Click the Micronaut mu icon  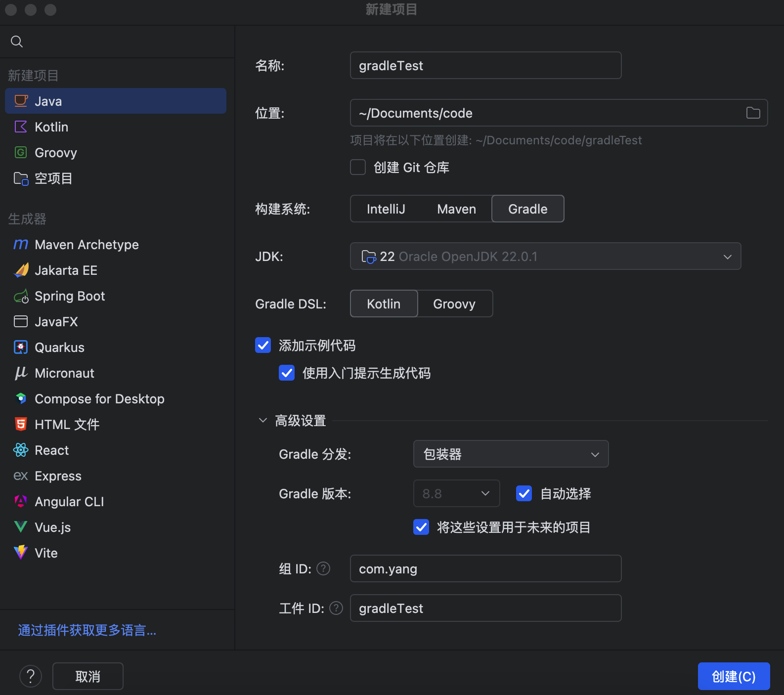pos(21,373)
